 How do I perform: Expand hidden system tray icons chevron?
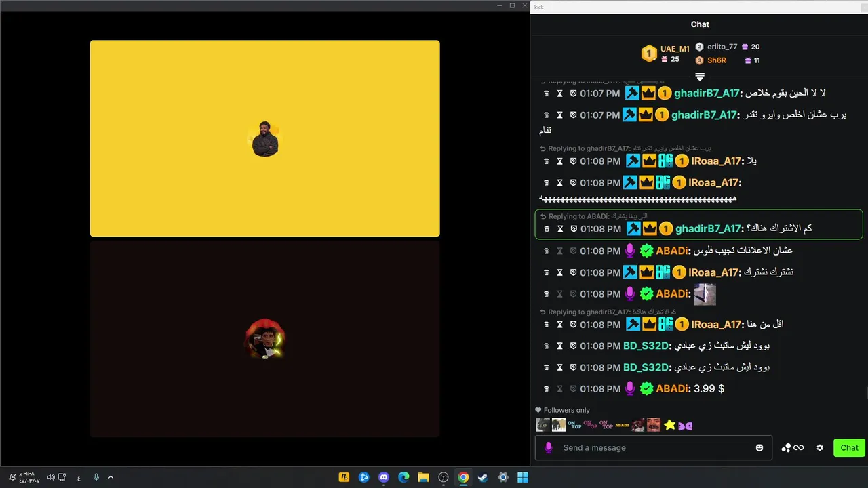point(111,477)
